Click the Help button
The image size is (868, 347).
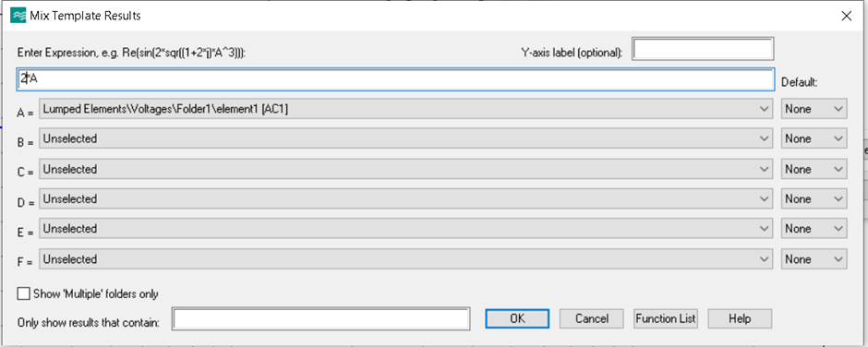click(740, 318)
